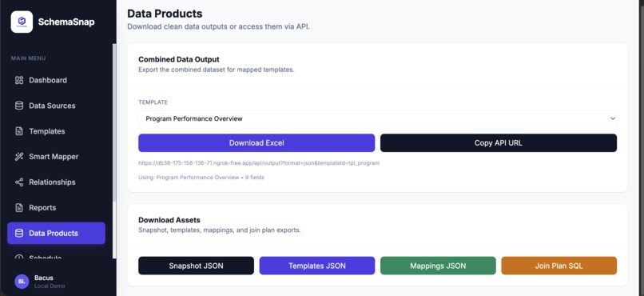The width and height of the screenshot is (644, 296).
Task: Click the SchemaSnap logo icon
Action: pos(22,22)
